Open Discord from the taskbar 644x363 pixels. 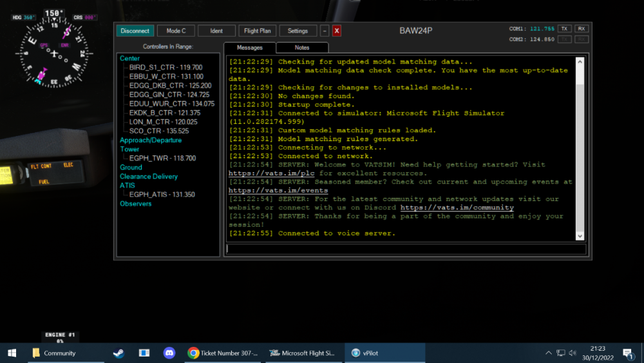pyautogui.click(x=169, y=353)
